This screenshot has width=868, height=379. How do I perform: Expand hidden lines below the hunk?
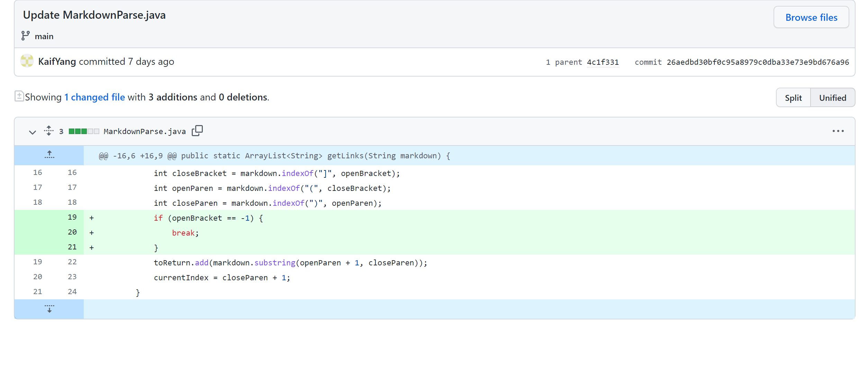(49, 309)
